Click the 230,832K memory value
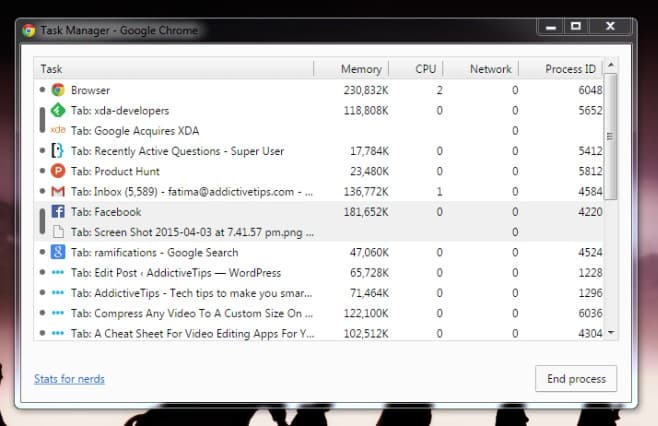The height and width of the screenshot is (426, 658). [x=366, y=90]
